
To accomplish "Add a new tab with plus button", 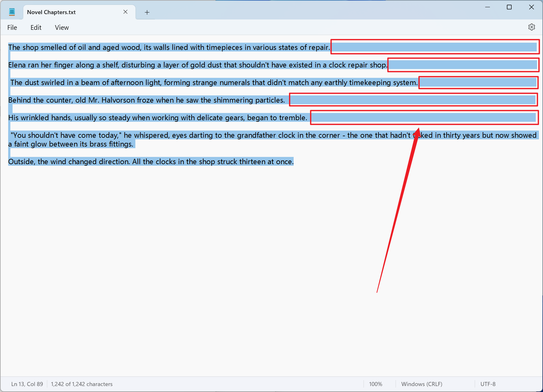I will tap(147, 12).
